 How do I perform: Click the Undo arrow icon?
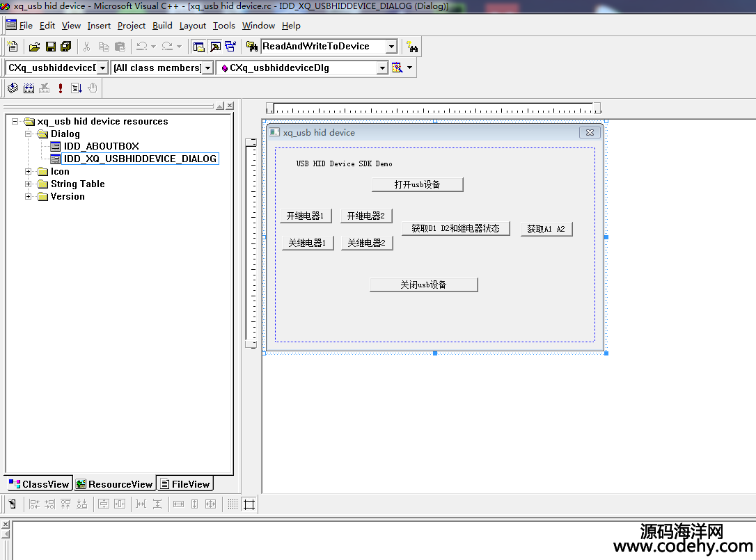click(x=142, y=47)
